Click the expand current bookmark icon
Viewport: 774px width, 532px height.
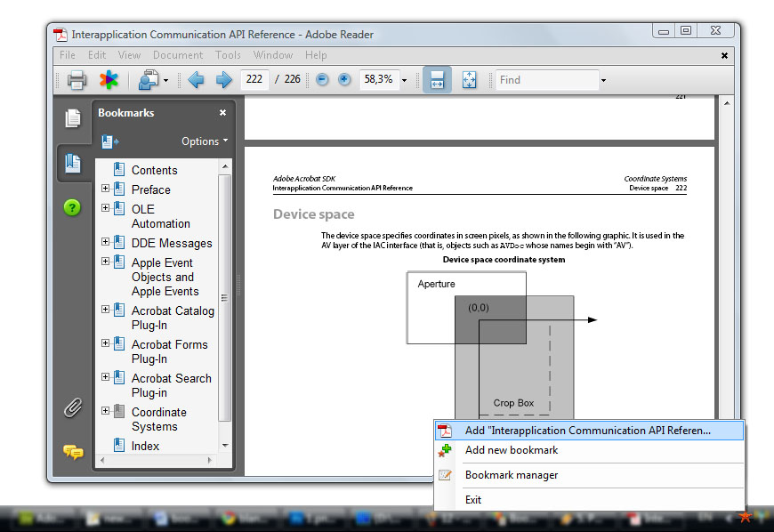point(110,142)
